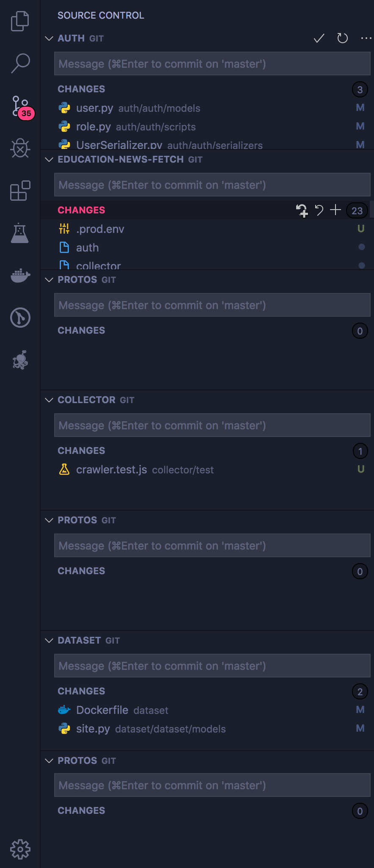This screenshot has width=374, height=868.
Task: Collapse the DATASET repository section
Action: click(49, 640)
